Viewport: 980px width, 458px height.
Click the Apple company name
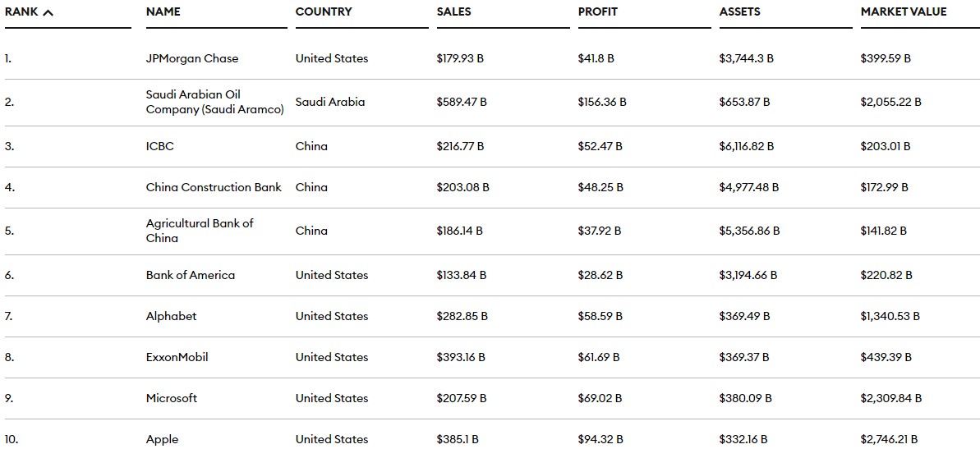click(162, 439)
